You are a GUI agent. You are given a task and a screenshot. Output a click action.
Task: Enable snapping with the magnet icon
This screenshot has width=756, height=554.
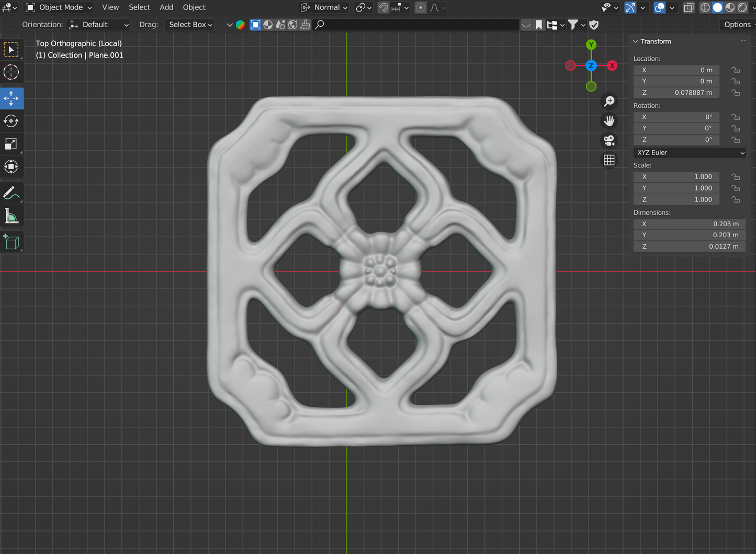(x=383, y=7)
